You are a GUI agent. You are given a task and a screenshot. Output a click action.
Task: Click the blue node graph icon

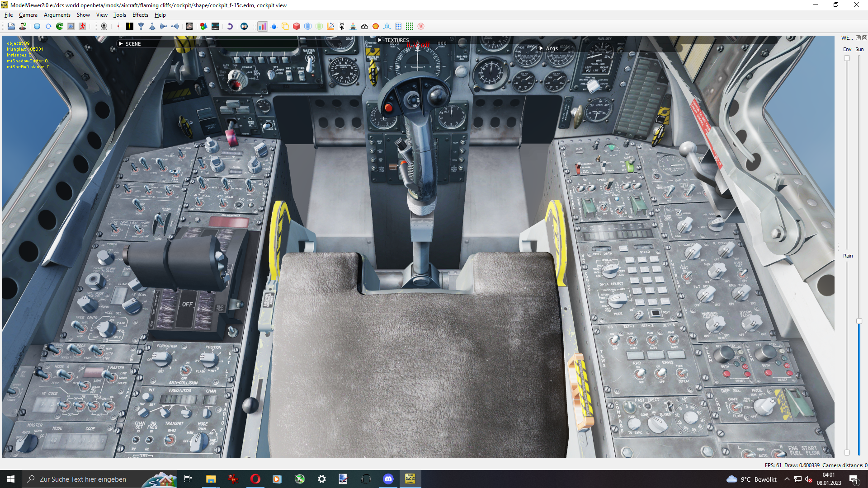(x=387, y=26)
